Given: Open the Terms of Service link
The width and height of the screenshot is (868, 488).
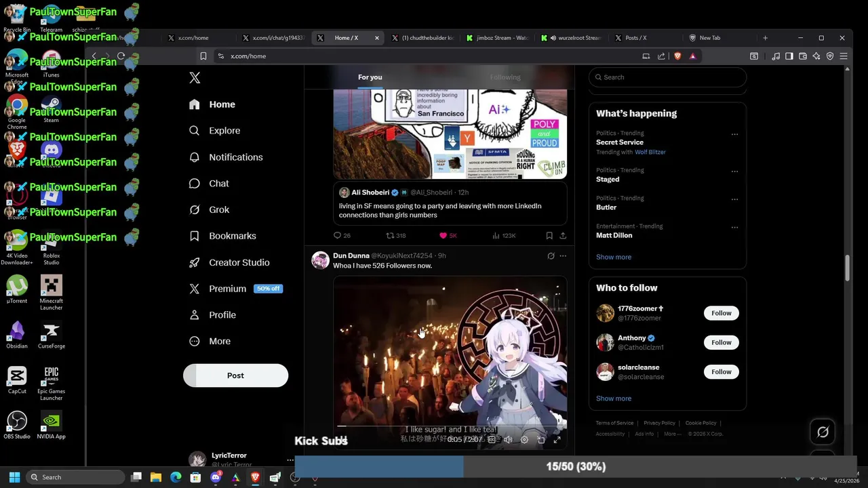Looking at the screenshot, I should [x=614, y=423].
